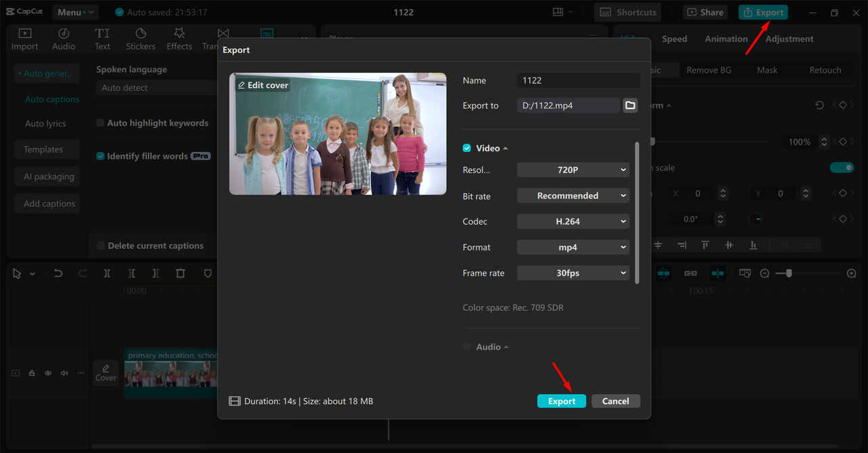
Task: Open the Remove BG sub-tab
Action: (x=709, y=70)
